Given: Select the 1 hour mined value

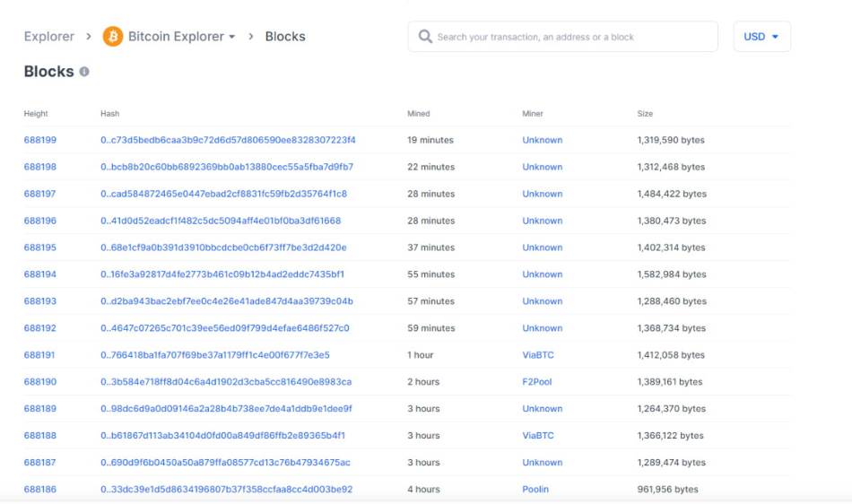Looking at the screenshot, I should (x=421, y=355).
